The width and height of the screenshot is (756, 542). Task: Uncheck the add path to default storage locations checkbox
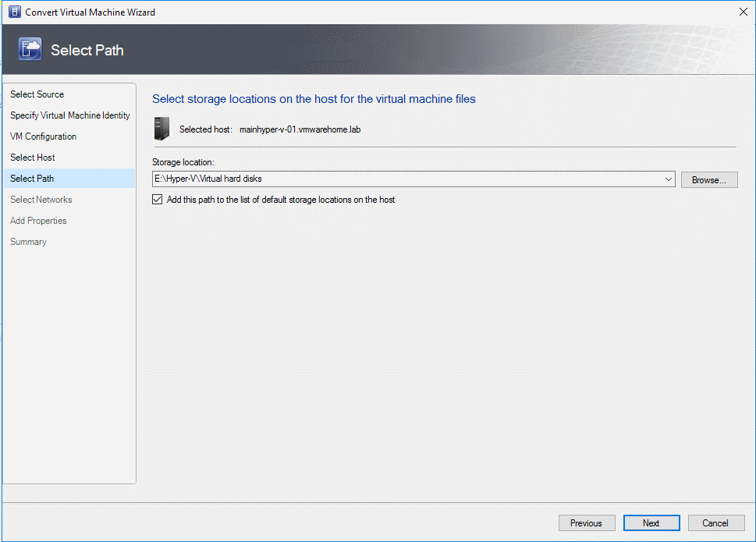[157, 200]
